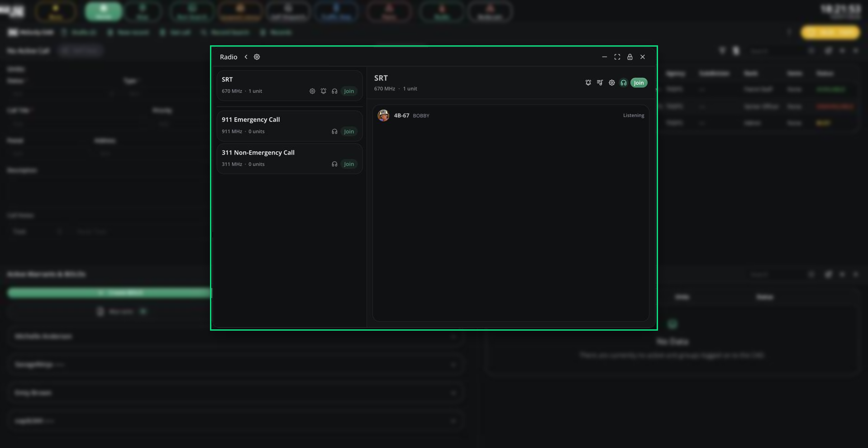Open the playlist queue icon in SRT detail

600,82
